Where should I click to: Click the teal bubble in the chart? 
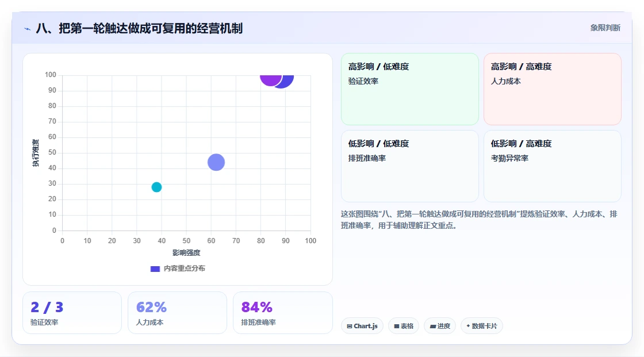point(156,187)
